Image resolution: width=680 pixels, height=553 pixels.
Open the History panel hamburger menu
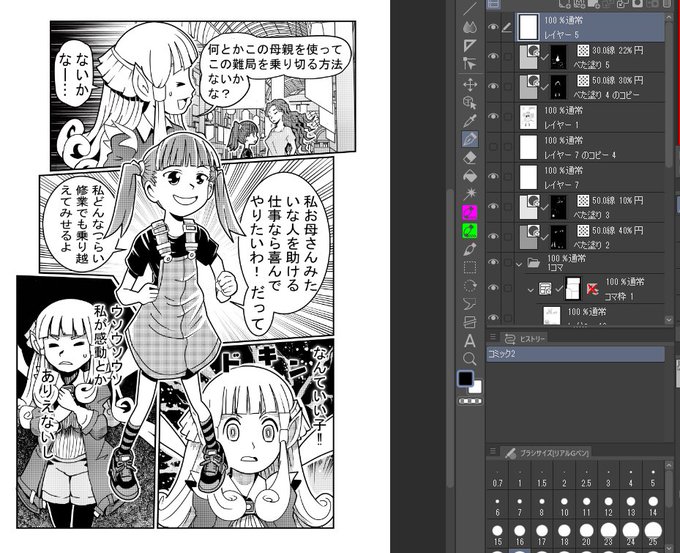click(x=493, y=337)
